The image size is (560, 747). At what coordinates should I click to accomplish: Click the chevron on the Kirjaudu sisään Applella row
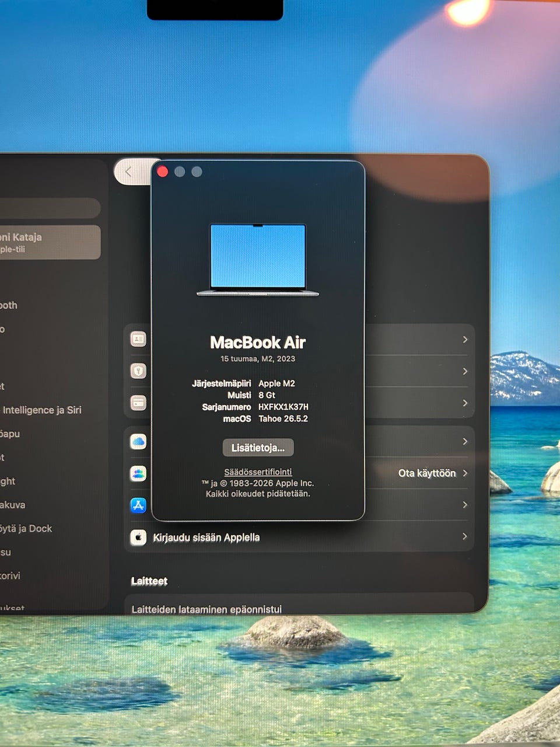pyautogui.click(x=465, y=536)
